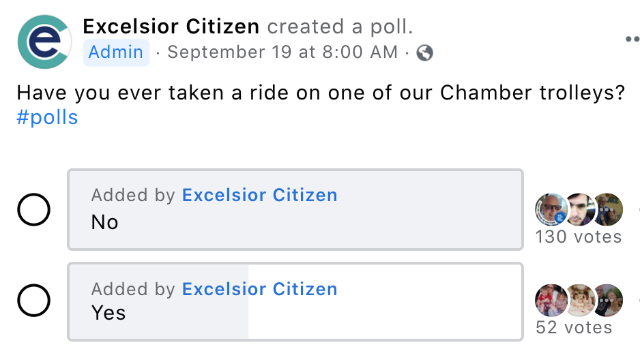Select the No radio button
Image resolution: width=640 pixels, height=364 pixels.
[33, 210]
